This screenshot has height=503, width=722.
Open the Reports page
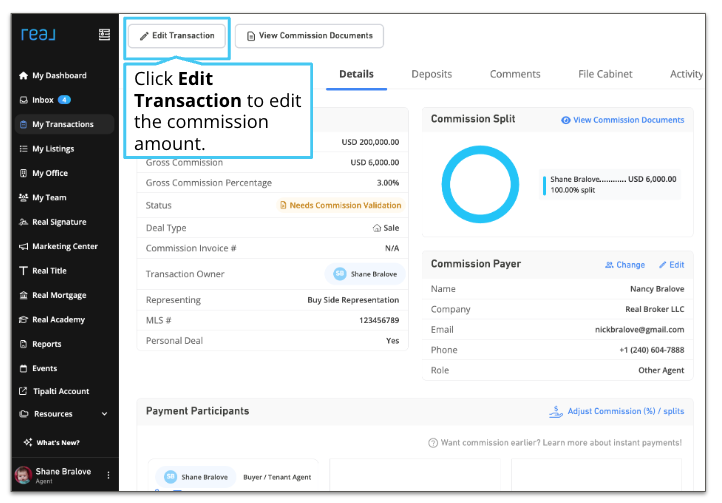[x=46, y=344]
